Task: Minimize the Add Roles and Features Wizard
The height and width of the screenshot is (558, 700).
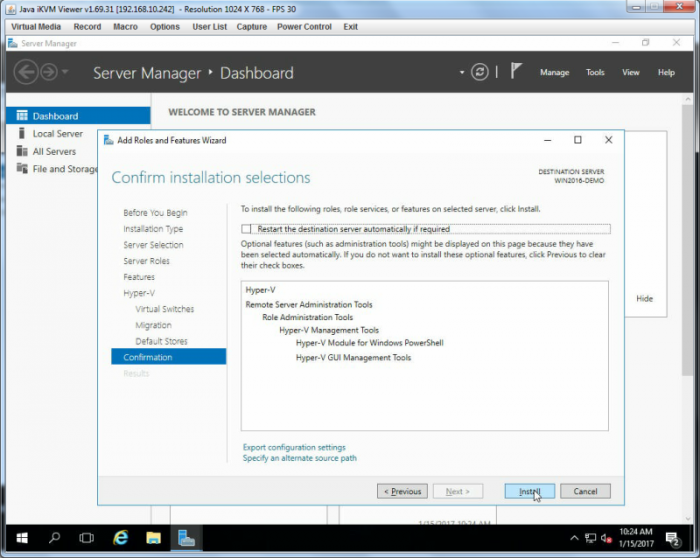Action: click(548, 140)
